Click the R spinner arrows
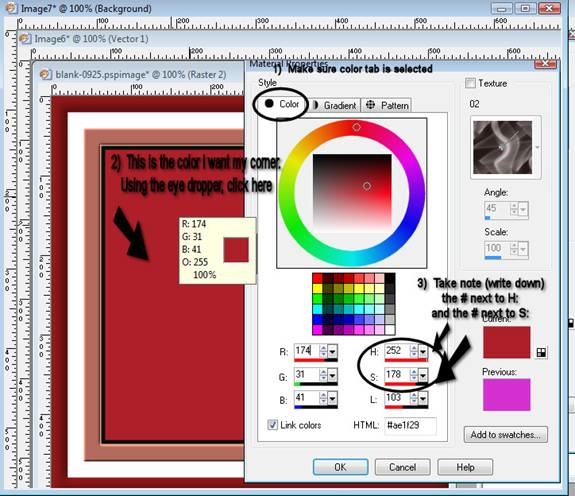Screen dimensions: 575x496 point(323,351)
